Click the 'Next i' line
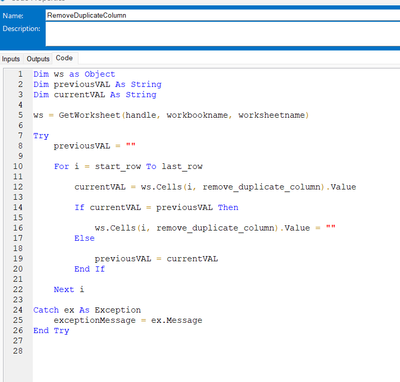Viewport: 400px width, 382px height. pyautogui.click(x=69, y=290)
